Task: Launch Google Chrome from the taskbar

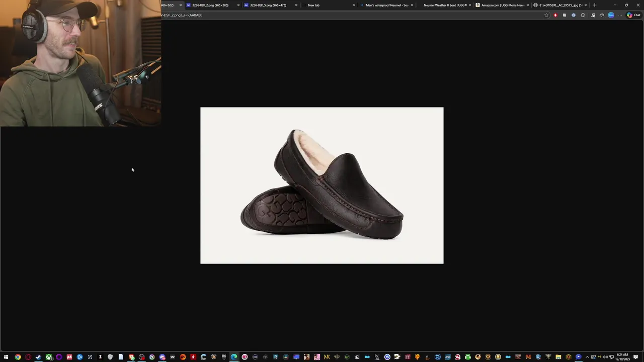Action: coord(18,357)
